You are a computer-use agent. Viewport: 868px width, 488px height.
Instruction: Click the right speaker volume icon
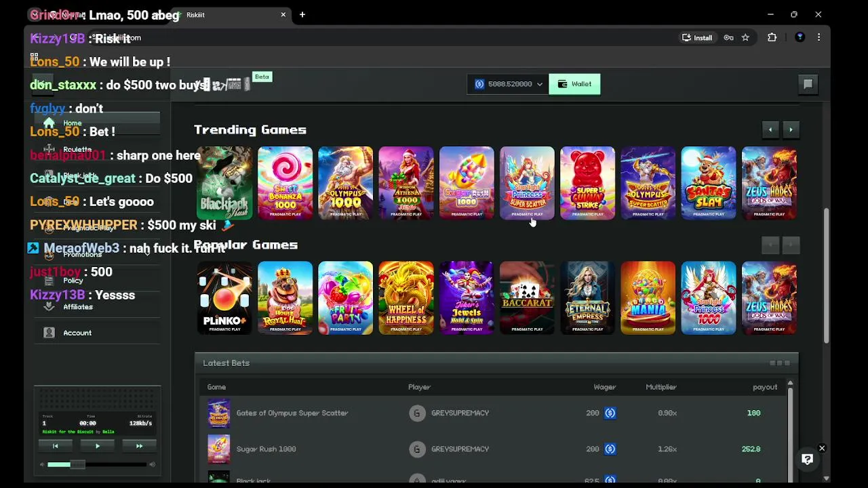coord(152,464)
